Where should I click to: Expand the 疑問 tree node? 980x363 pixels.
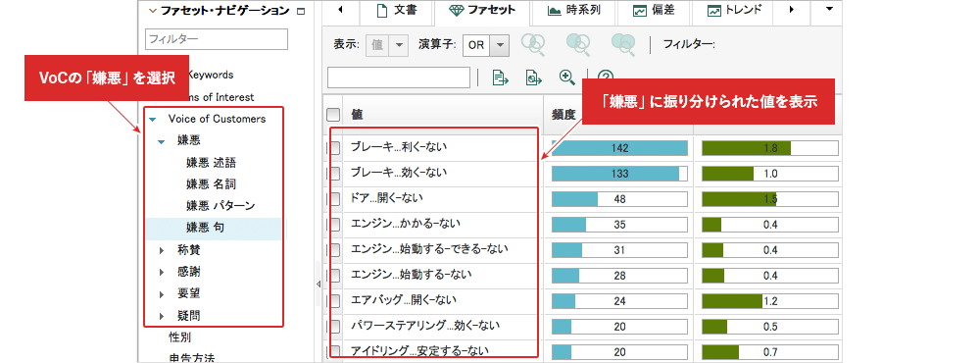tap(162, 316)
